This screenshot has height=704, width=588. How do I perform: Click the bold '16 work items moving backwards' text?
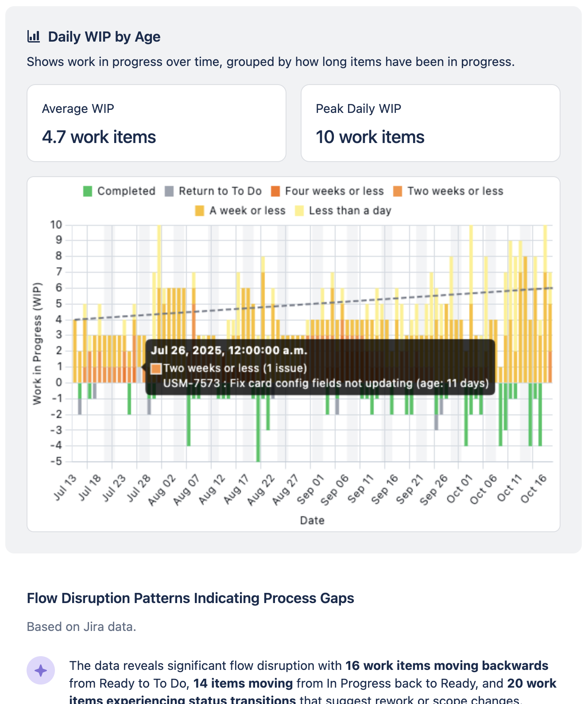coord(447,665)
